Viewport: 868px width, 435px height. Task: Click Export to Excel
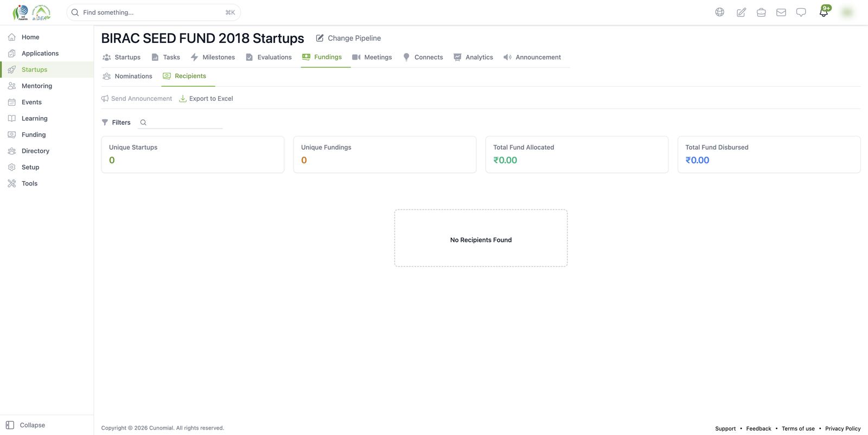tap(206, 99)
